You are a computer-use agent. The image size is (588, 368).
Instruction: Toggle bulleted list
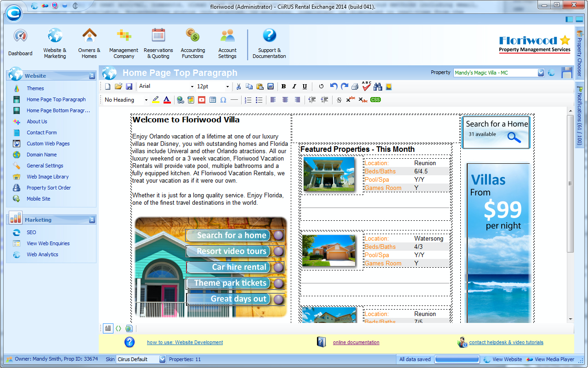(259, 100)
